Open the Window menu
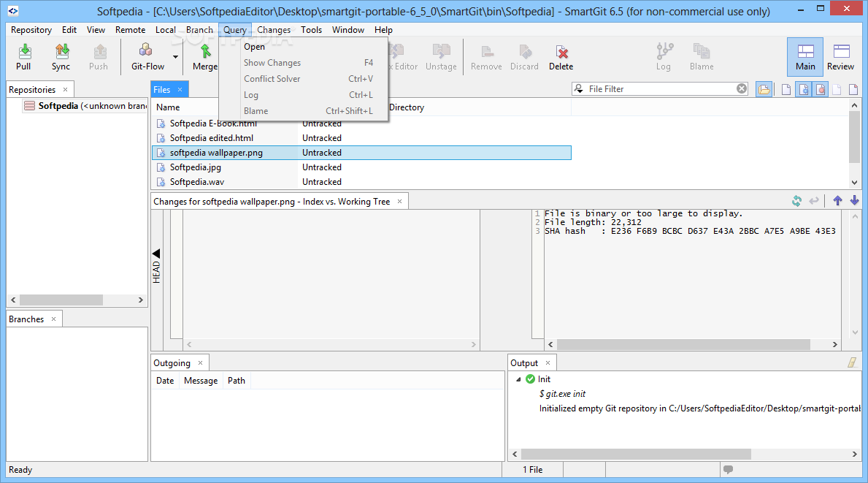The width and height of the screenshot is (868, 483). (x=348, y=30)
